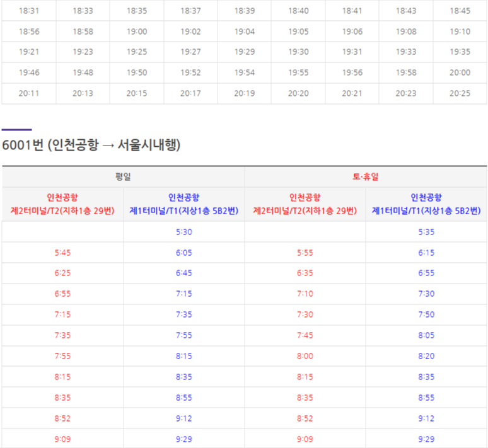Click the blue 7:50 weekend departure
This screenshot has width=488, height=448.
coord(426,314)
